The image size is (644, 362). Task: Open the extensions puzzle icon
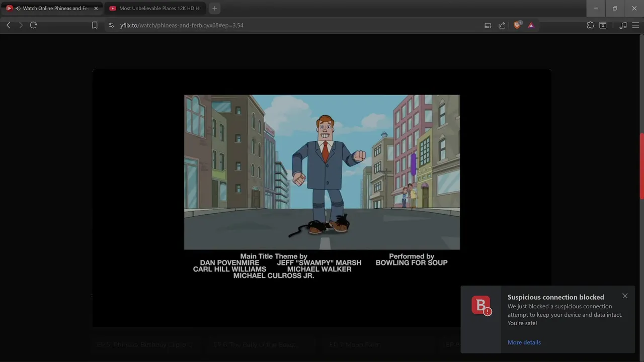tap(590, 25)
